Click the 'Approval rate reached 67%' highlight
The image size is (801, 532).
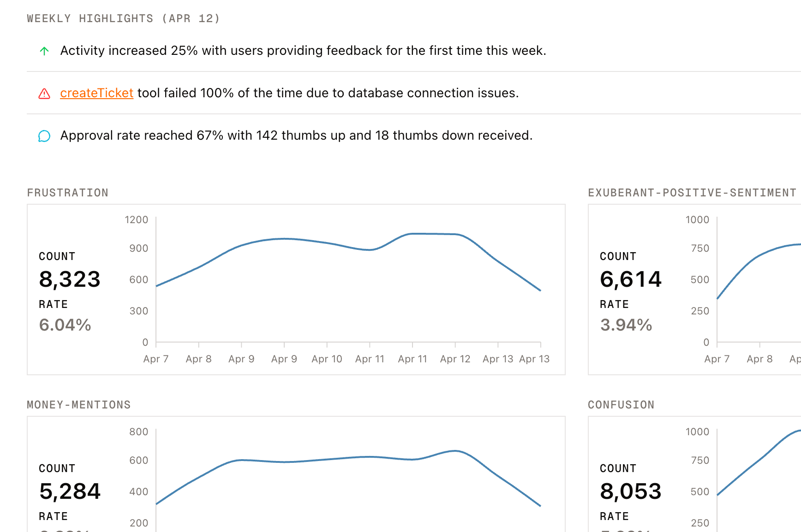tap(296, 136)
